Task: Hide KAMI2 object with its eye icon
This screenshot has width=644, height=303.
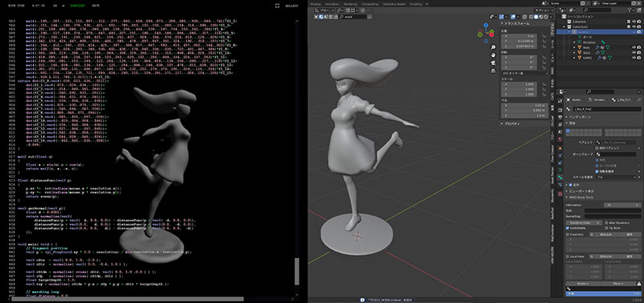Action: click(634, 58)
